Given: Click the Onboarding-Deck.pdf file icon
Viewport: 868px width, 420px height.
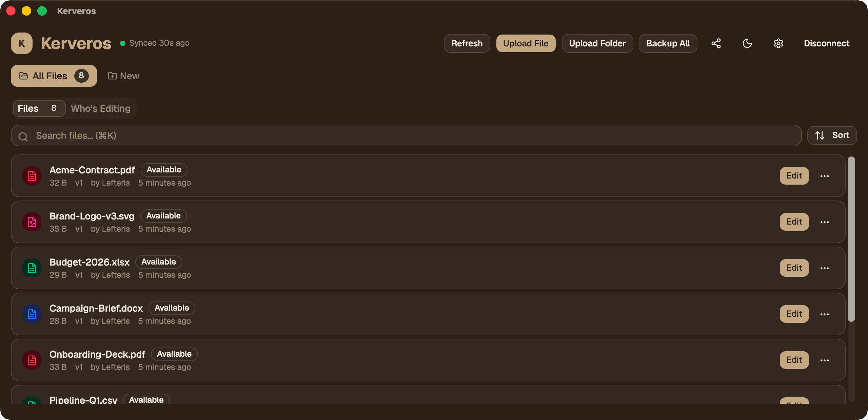Looking at the screenshot, I should [32, 360].
